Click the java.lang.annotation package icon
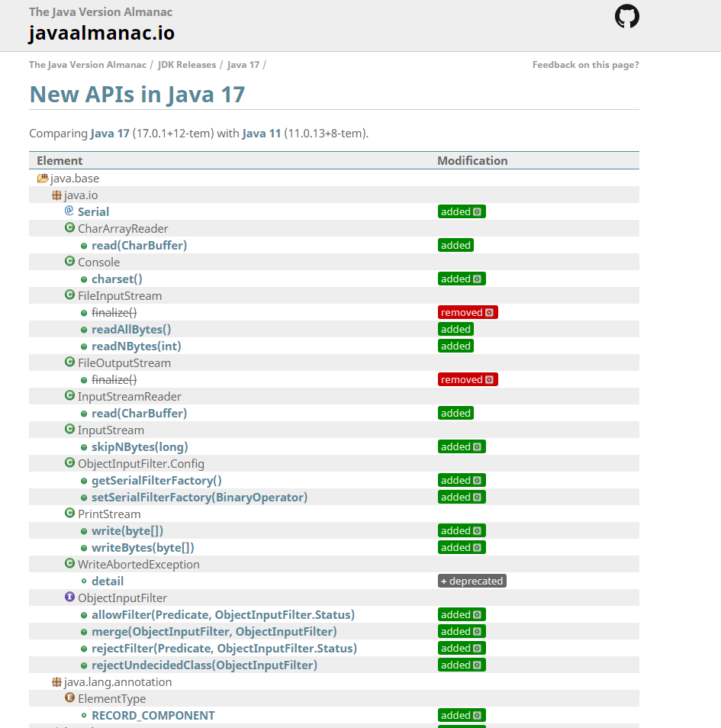This screenshot has height=728, width=721. point(56,681)
